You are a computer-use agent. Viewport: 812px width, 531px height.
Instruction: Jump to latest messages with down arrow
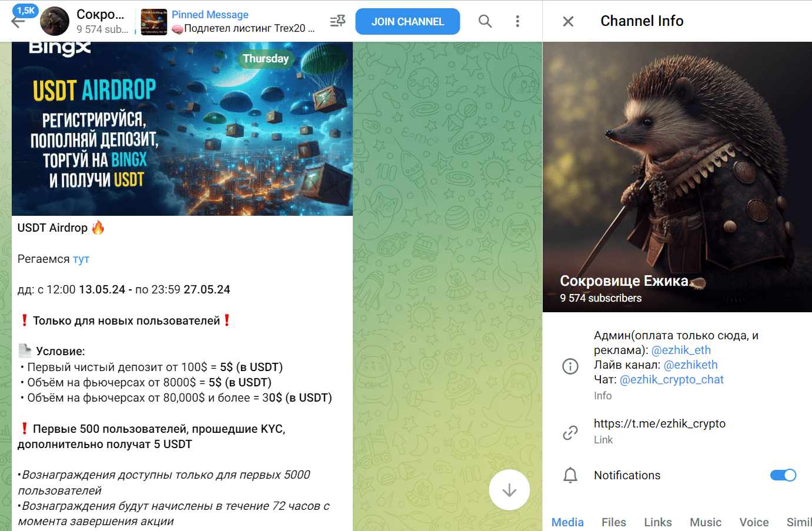tap(509, 490)
